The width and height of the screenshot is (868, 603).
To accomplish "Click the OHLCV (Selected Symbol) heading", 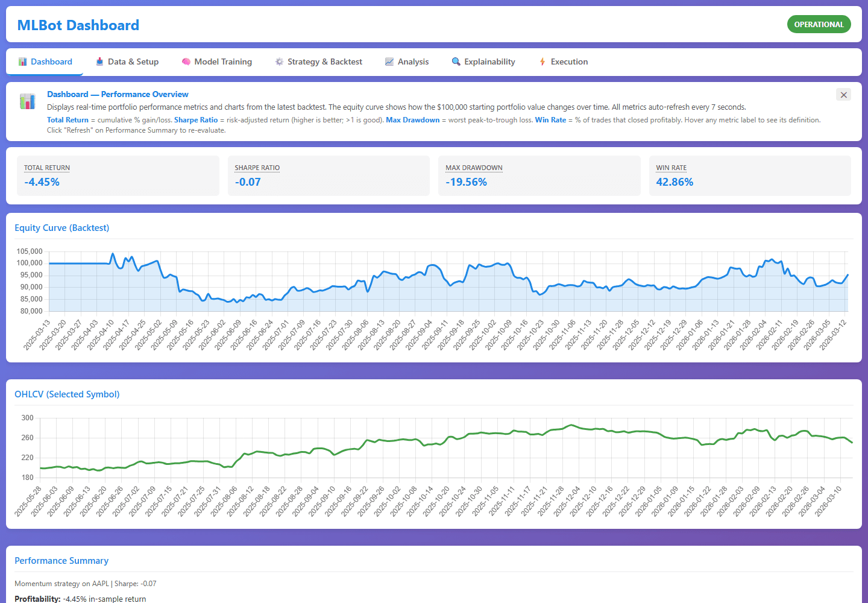I will 67,394.
